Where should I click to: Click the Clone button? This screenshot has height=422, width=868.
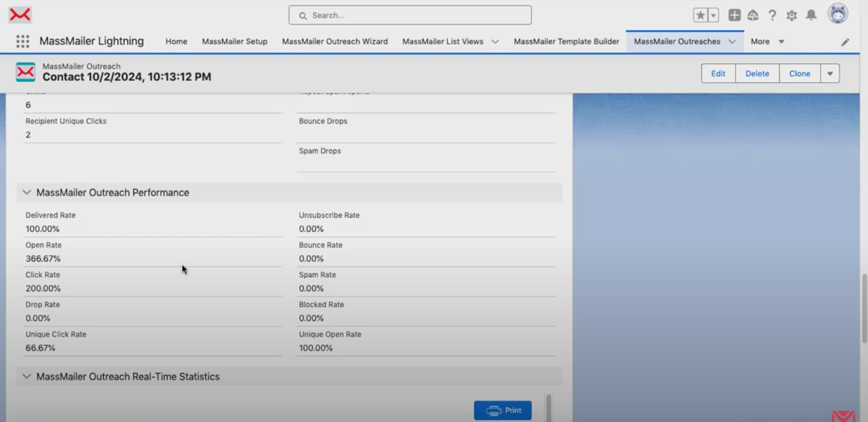coord(800,74)
